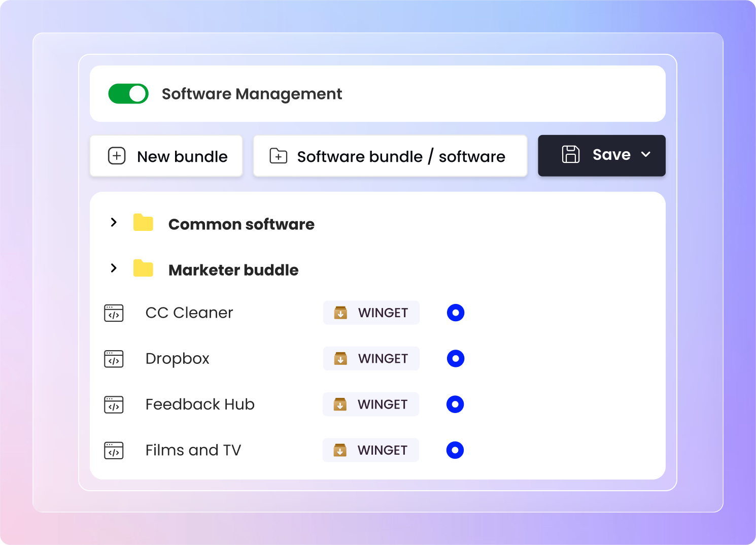Click the Films and TV code window icon
The height and width of the screenshot is (545, 756).
(x=114, y=450)
